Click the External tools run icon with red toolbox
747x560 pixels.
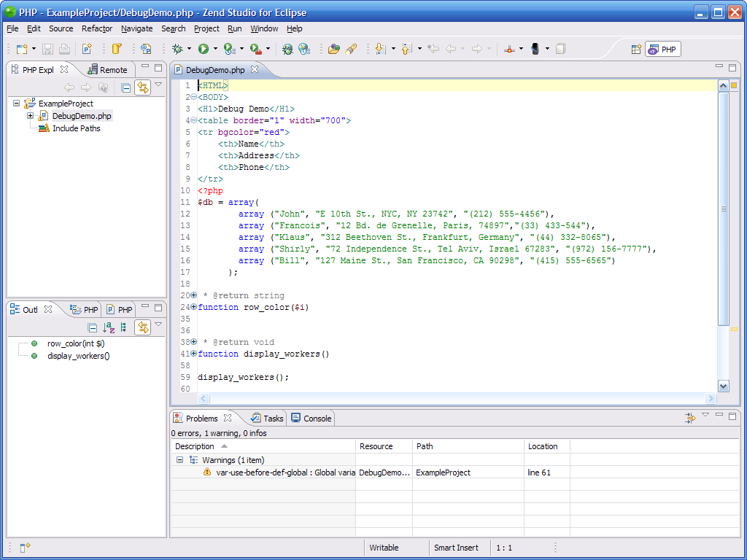pyautogui.click(x=255, y=49)
